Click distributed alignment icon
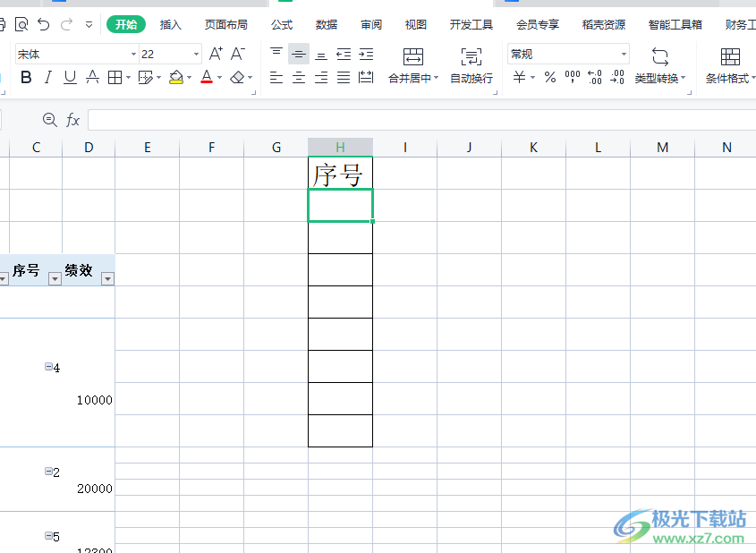The height and width of the screenshot is (553, 756). pos(366,77)
